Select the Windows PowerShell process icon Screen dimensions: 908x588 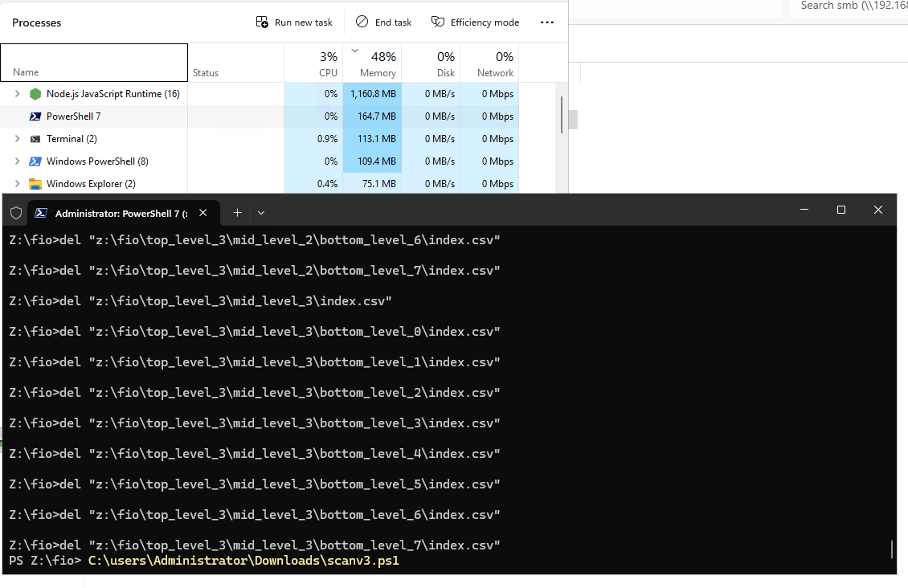click(x=35, y=161)
